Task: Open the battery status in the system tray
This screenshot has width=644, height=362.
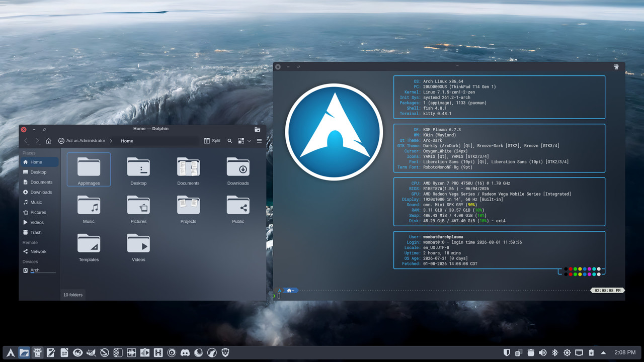Action: (591, 353)
